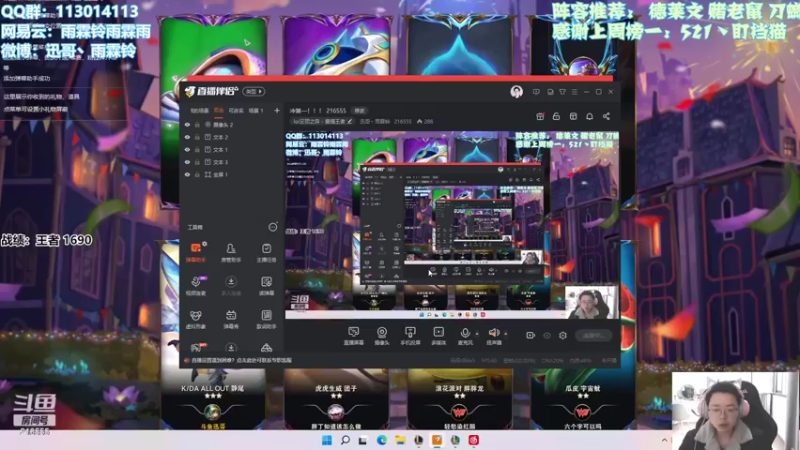The image size is (800, 450).
Task: Open the 歌词助手 tool
Action: point(266,319)
